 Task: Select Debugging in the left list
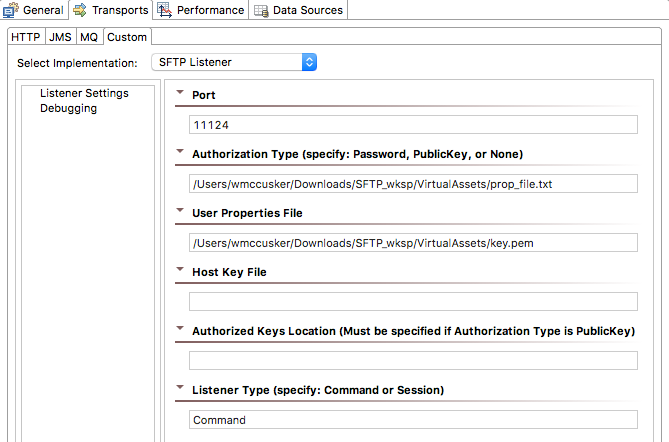(68, 108)
